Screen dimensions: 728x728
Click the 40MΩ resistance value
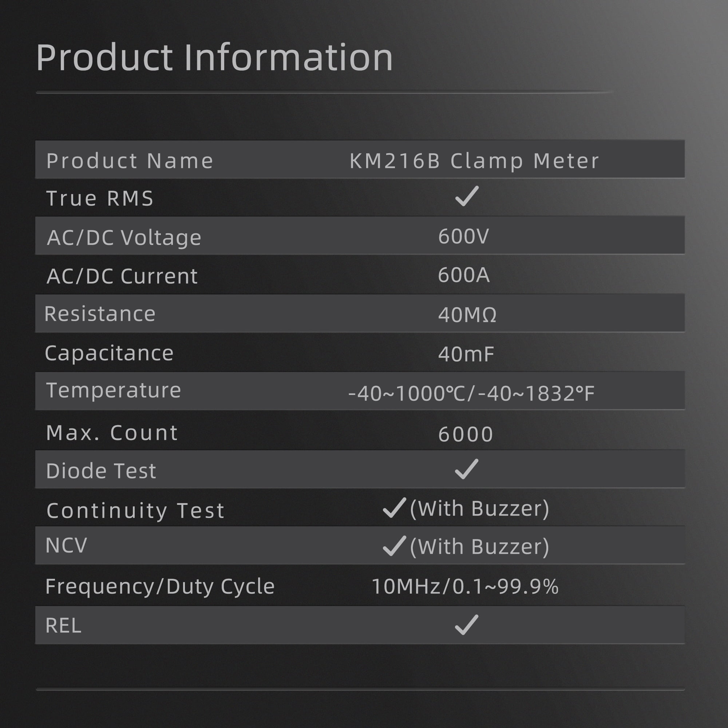click(467, 314)
